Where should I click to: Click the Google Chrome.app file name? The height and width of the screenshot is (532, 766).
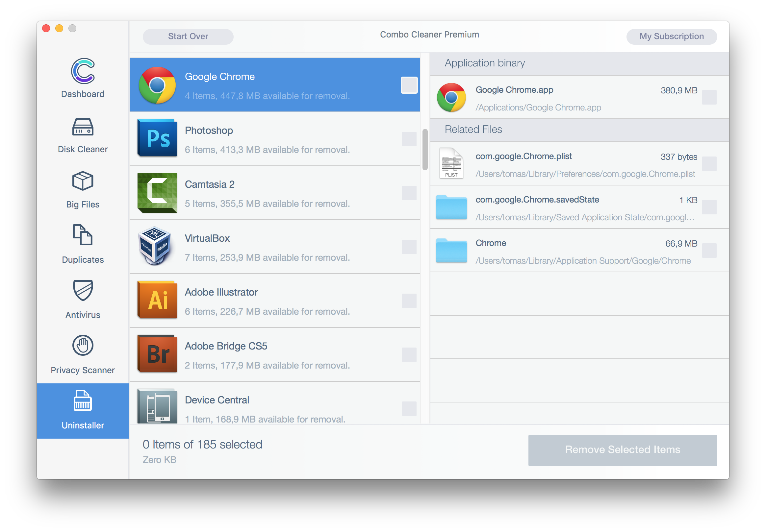pos(514,90)
